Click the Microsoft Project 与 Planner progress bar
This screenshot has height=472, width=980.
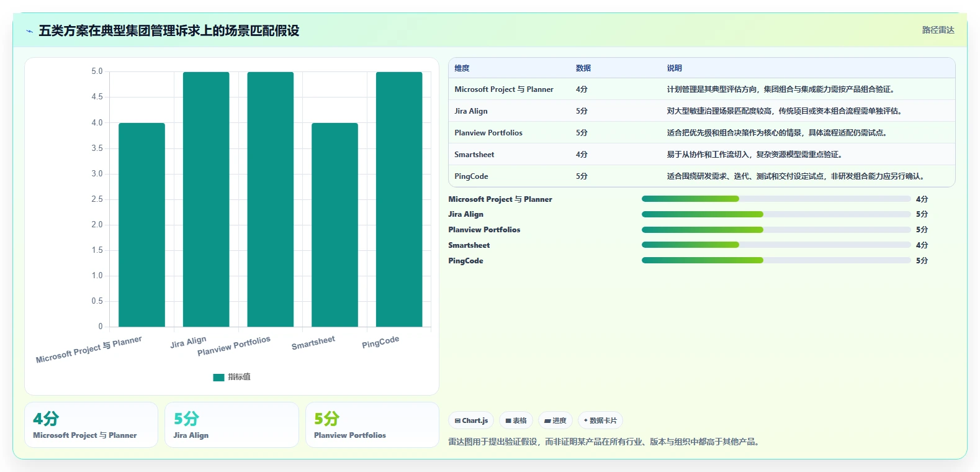[x=776, y=199]
